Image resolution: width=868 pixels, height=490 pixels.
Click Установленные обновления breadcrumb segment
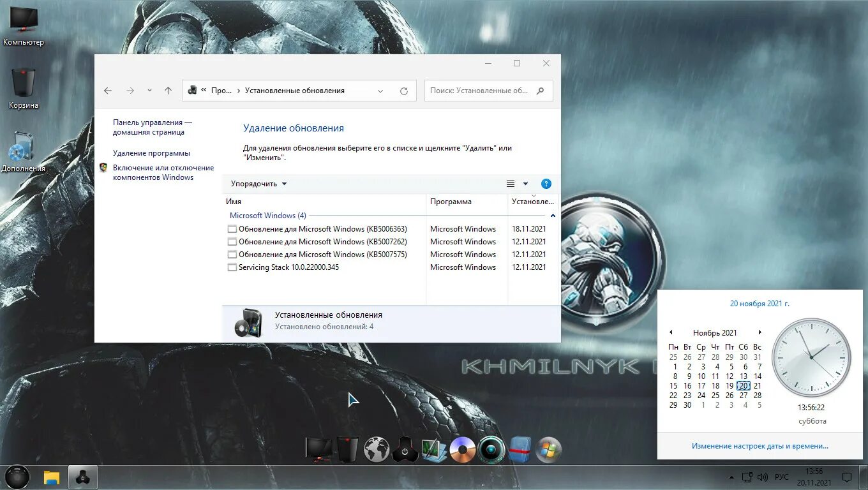click(x=295, y=91)
